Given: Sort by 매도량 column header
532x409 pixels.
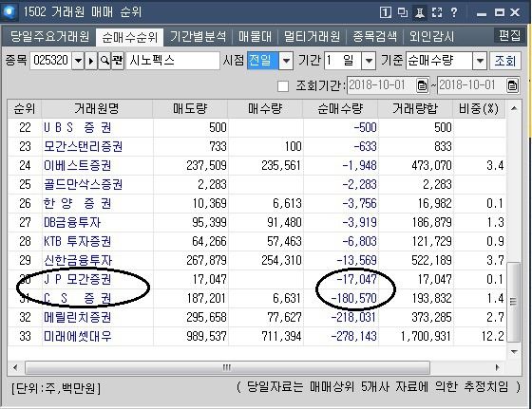Looking at the screenshot, I should (190, 109).
